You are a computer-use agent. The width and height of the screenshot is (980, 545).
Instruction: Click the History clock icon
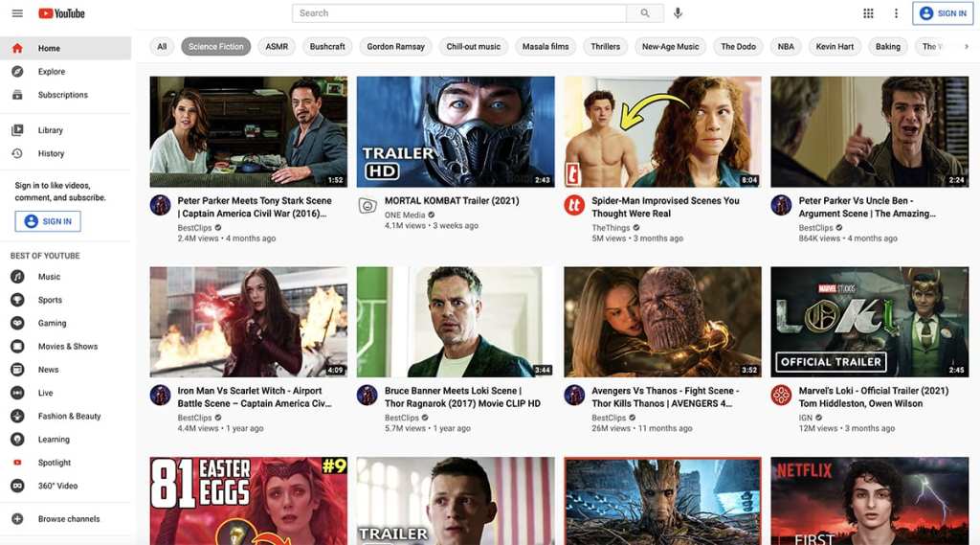point(17,153)
